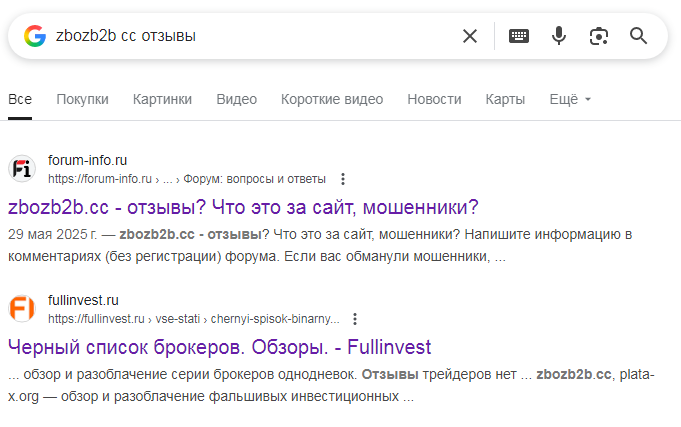This screenshot has width=681, height=427.
Task: Click the search box text 'zbozb2b cc отзывы'
Action: tap(126, 36)
